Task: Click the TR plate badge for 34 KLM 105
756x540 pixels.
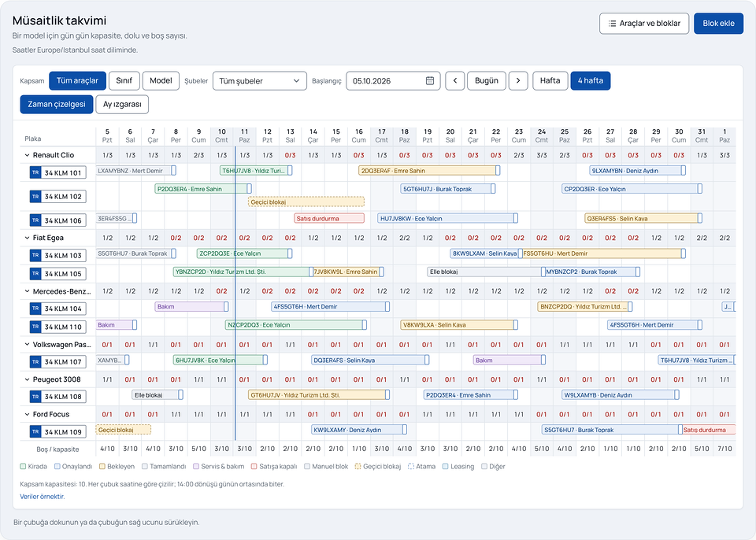Action: click(35, 273)
